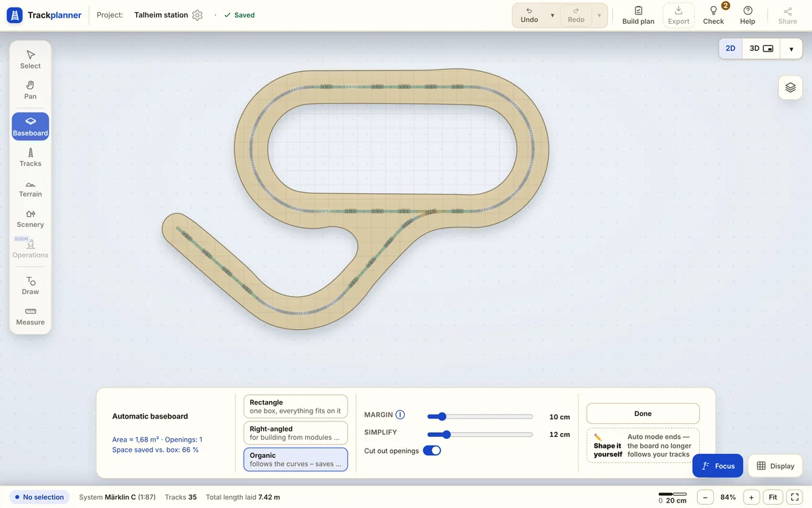Open the Help menu

[x=748, y=15]
